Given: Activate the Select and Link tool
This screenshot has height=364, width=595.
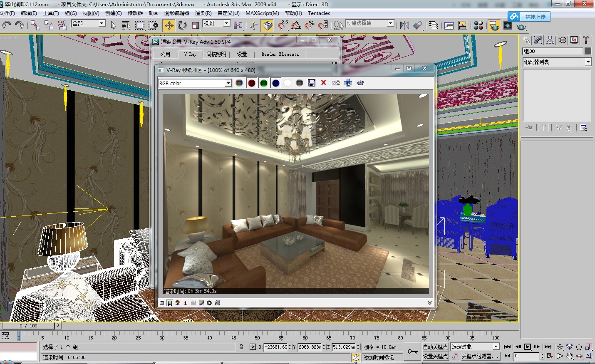Looking at the screenshot, I should [35, 25].
